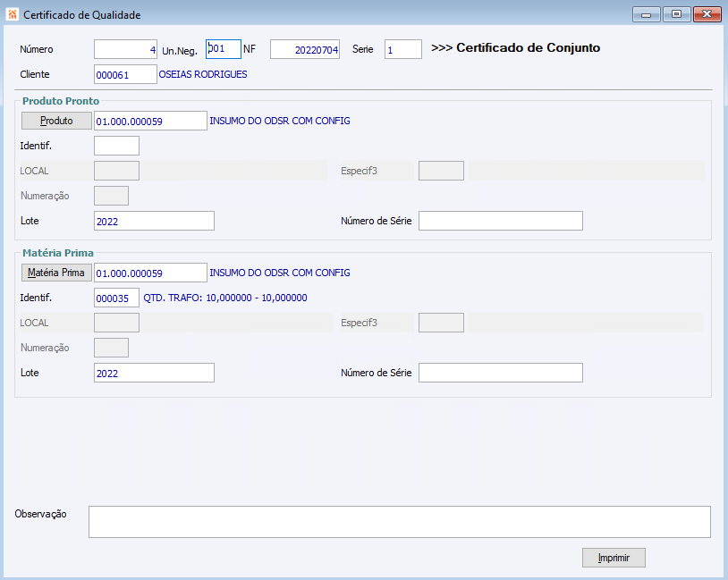Viewport: 728px width, 580px height.
Task: Click the Especif3 field in Produto Pronto
Action: (x=441, y=171)
